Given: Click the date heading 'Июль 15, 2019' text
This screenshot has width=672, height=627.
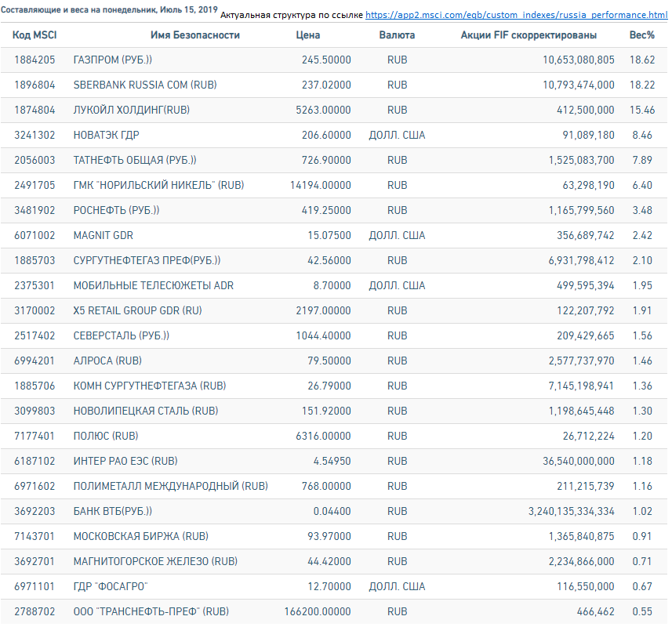Looking at the screenshot, I should [x=188, y=9].
